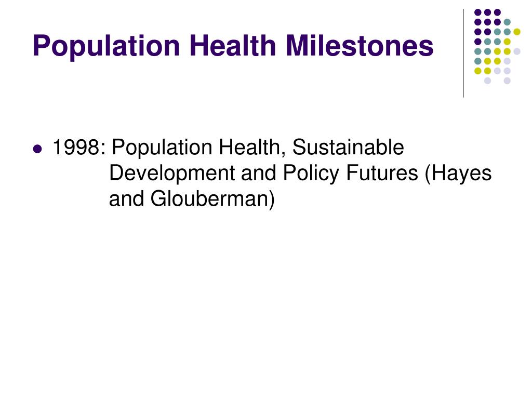Click the year 1998 in the bullet text
Viewport: 532px width, 399px height.
point(76,148)
